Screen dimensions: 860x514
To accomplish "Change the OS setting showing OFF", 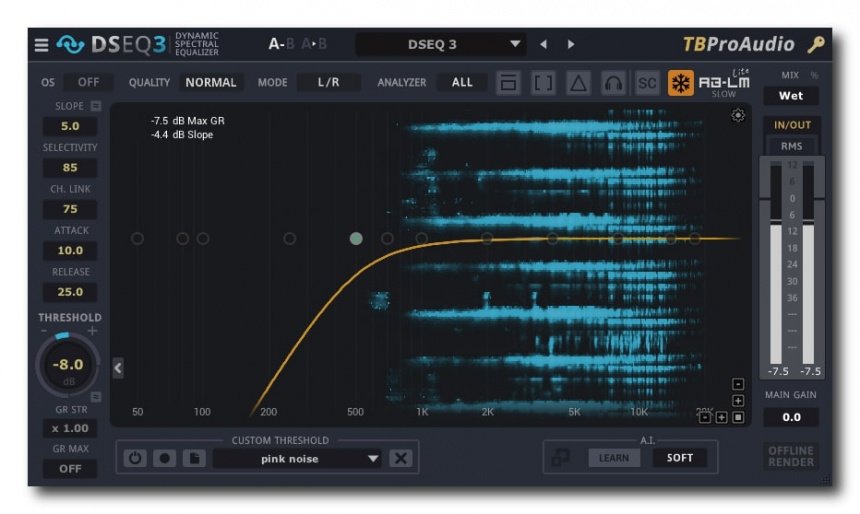I will coord(88,82).
